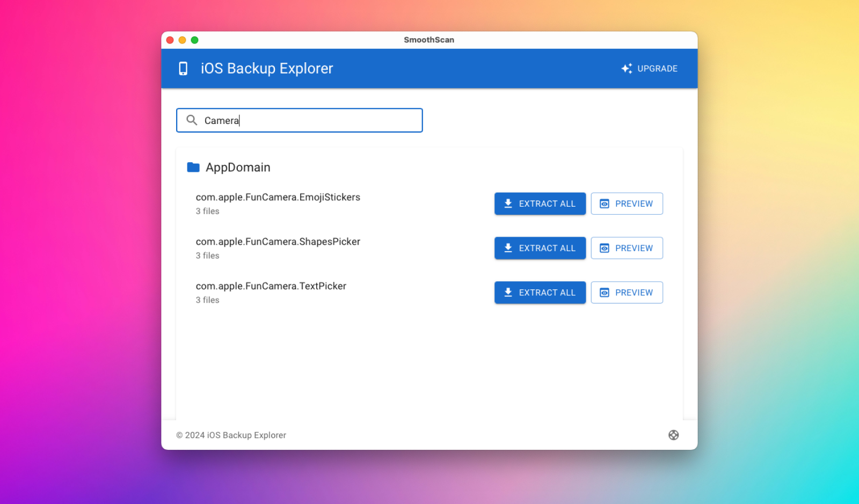Click '3 files' under EmojiStickers
Image resolution: width=859 pixels, height=504 pixels.
207,211
